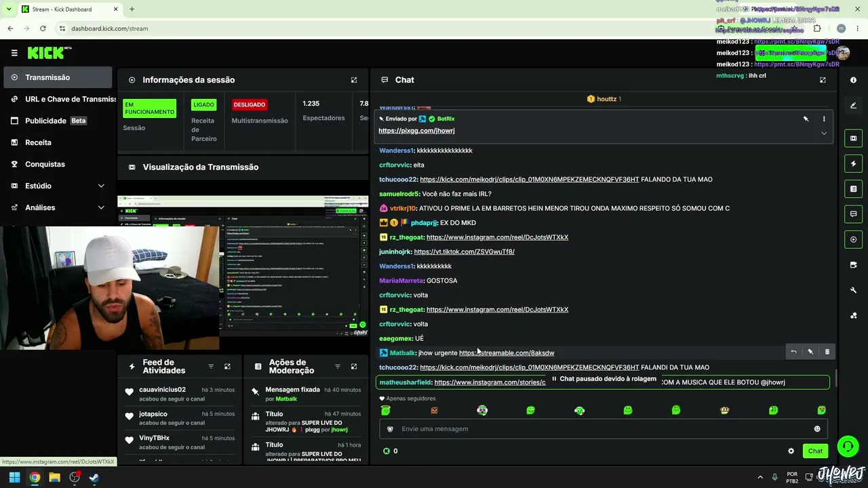The width and height of the screenshot is (868, 488).
Task: Click the EM FUNCIONAMENTO session badge
Action: coord(149,108)
